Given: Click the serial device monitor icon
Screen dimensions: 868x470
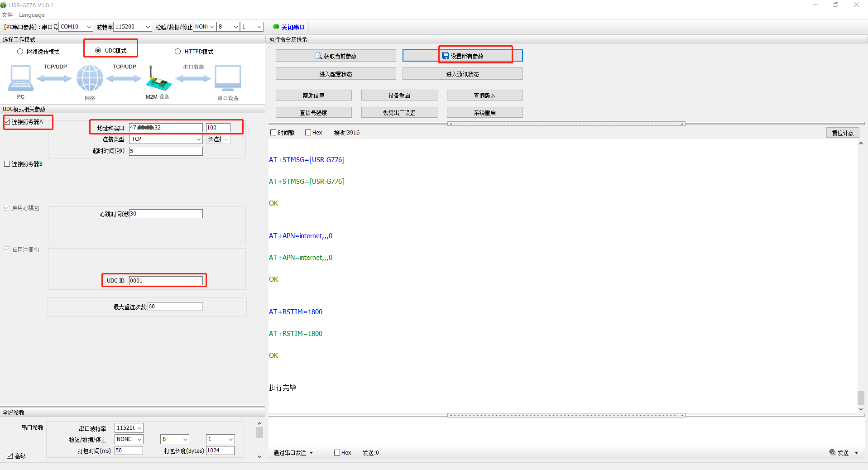Looking at the screenshot, I should coord(228,78).
